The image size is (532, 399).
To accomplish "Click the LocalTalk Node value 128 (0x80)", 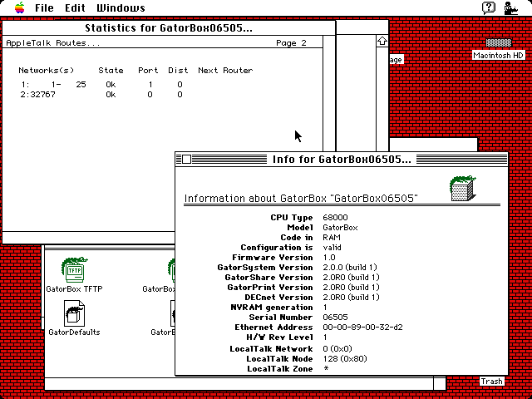I will tap(345, 358).
